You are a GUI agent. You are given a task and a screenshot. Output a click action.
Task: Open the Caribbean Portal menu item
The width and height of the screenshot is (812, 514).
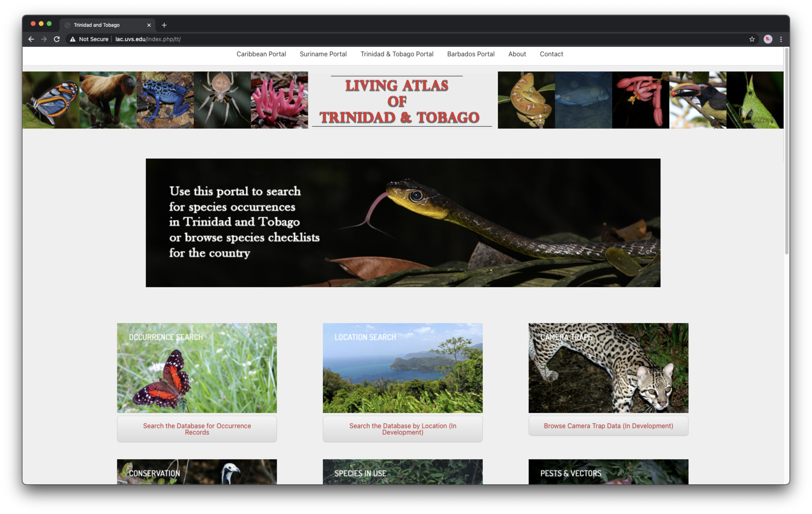click(261, 54)
